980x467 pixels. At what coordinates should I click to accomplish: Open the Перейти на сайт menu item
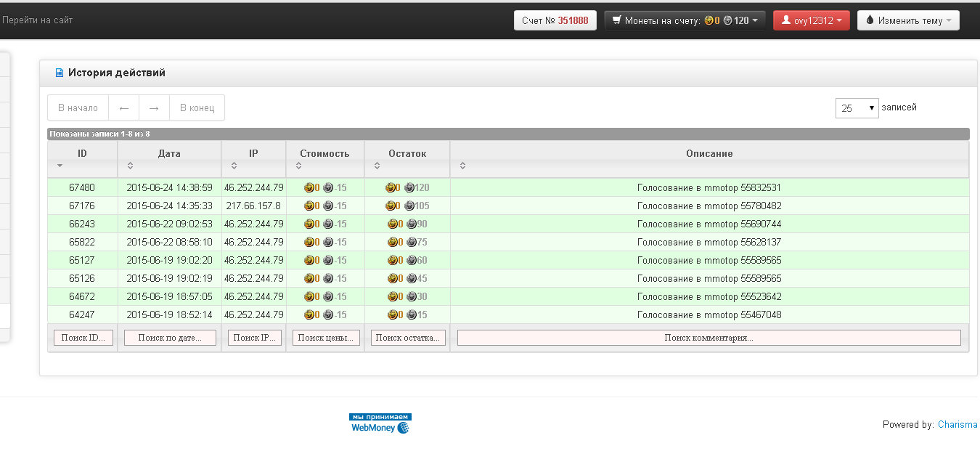click(37, 20)
